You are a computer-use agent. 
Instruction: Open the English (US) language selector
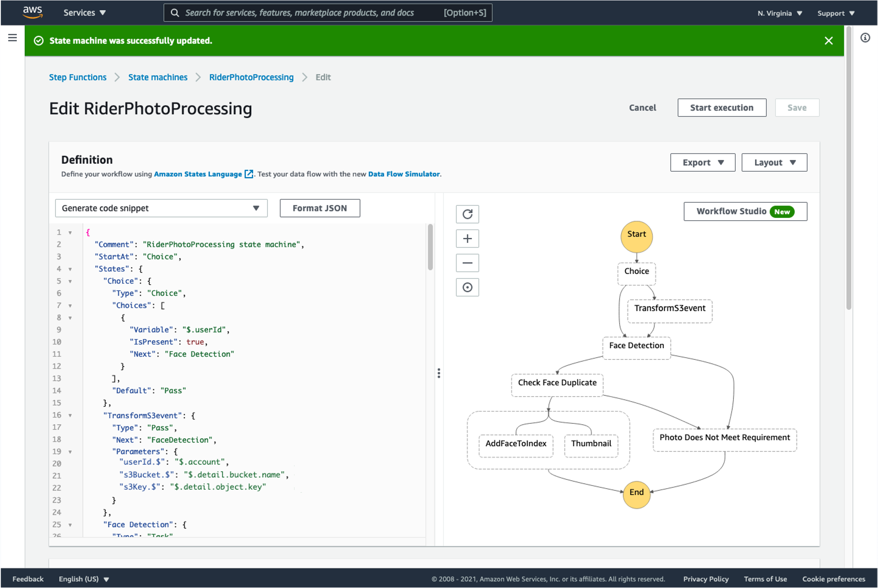84,579
